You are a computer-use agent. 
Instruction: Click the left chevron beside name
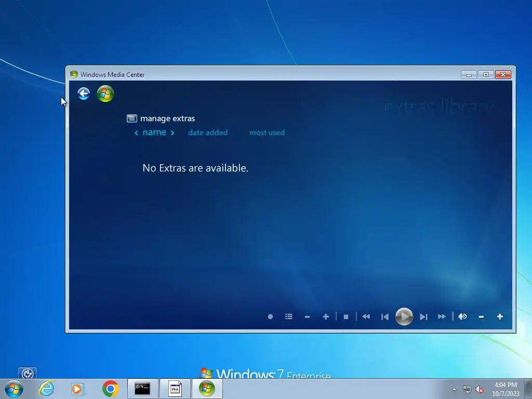pos(137,133)
